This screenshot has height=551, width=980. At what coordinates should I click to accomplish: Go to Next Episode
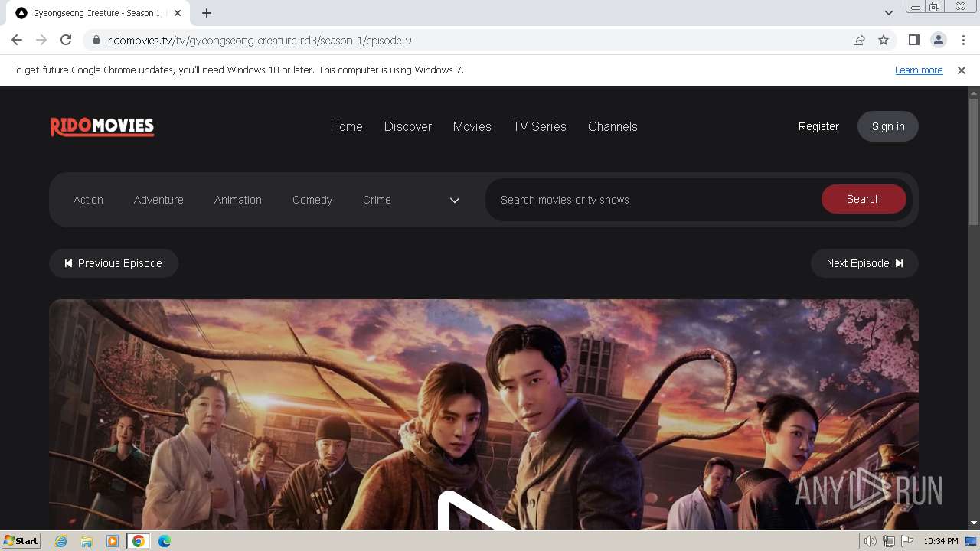[x=864, y=263]
